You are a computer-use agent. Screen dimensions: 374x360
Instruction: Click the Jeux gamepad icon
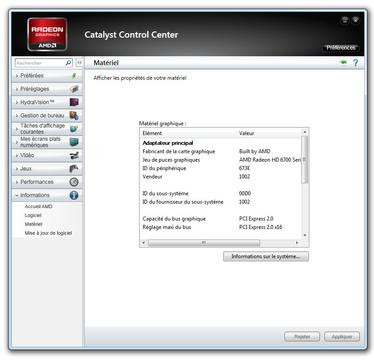click(74, 169)
